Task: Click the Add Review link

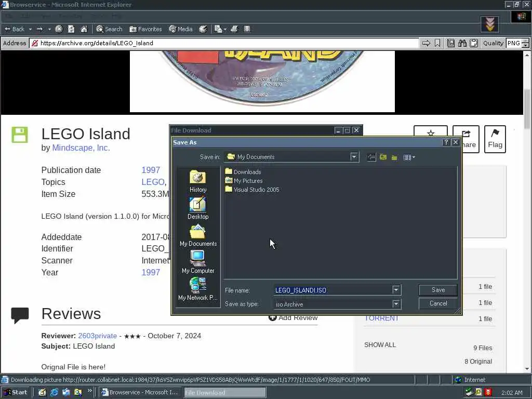Action: (293, 318)
